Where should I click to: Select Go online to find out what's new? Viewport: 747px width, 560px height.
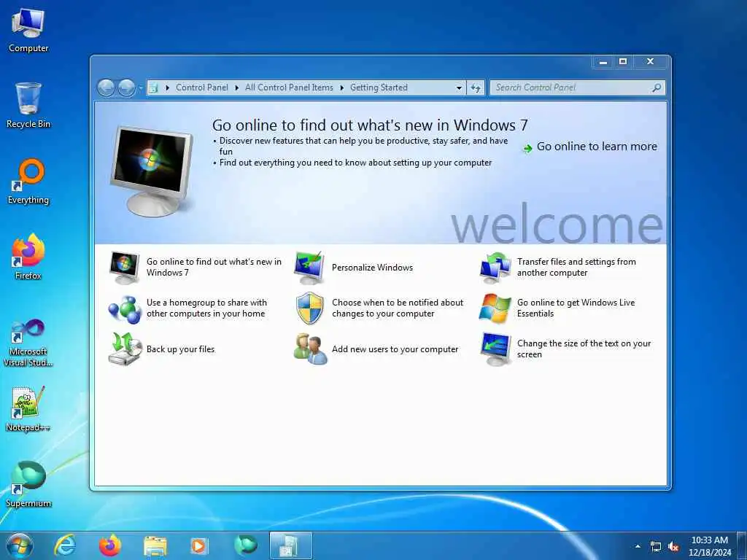pyautogui.click(x=214, y=267)
